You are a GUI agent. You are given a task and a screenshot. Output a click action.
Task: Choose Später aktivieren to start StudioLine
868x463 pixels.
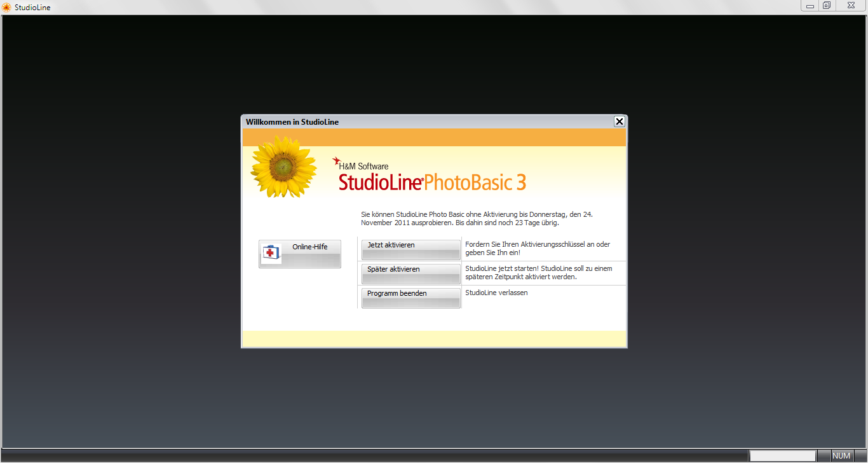[x=410, y=273]
